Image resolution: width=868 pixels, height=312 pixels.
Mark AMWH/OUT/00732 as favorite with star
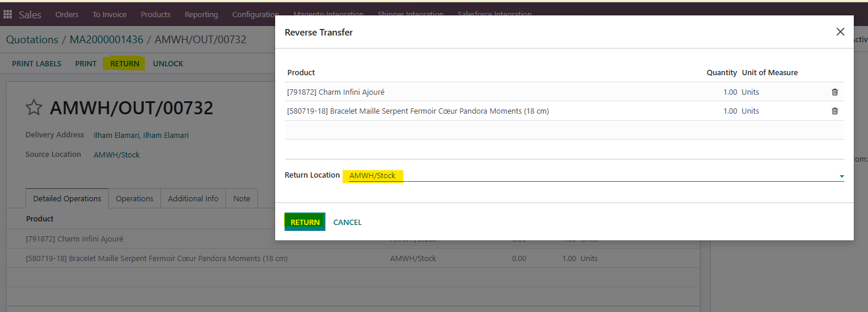coord(34,108)
